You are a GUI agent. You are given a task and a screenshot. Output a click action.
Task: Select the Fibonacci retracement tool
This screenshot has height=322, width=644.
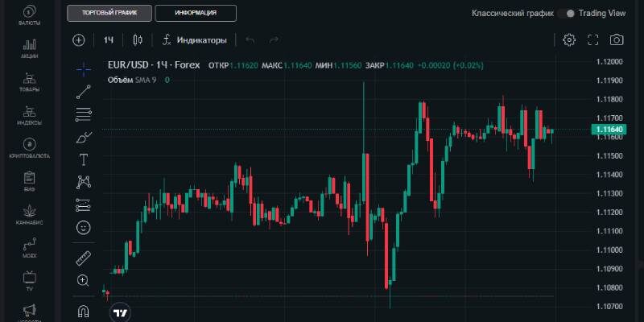(84, 114)
